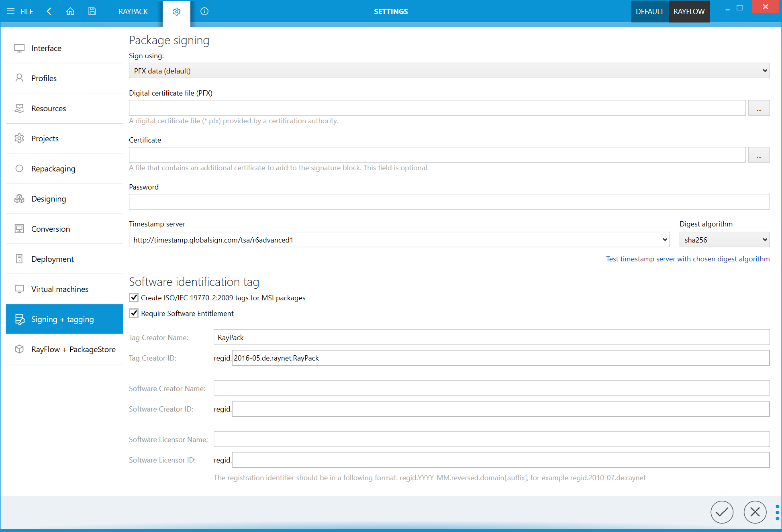782x532 pixels.
Task: Switch to the DEFAULT profile
Action: tap(649, 12)
